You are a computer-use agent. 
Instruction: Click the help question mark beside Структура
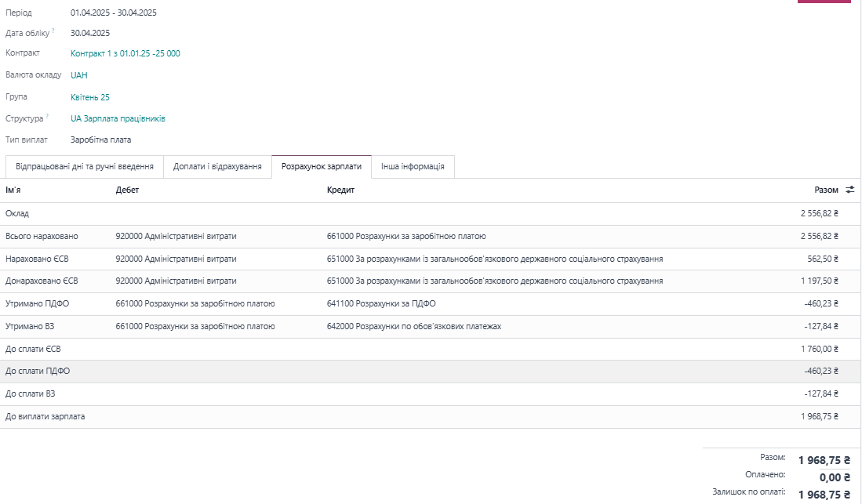tap(47, 116)
